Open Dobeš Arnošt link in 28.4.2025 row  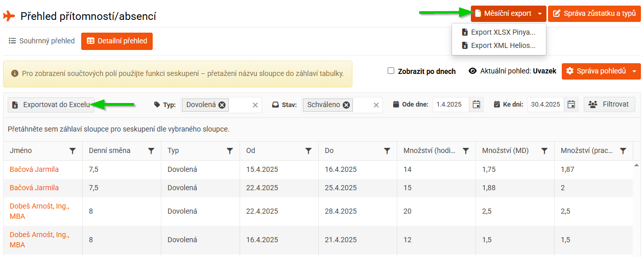coord(39,212)
